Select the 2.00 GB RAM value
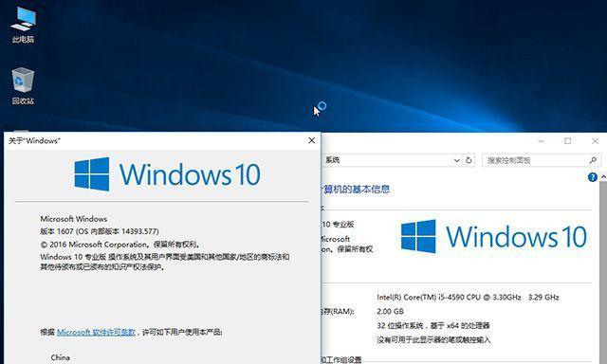 (390, 311)
